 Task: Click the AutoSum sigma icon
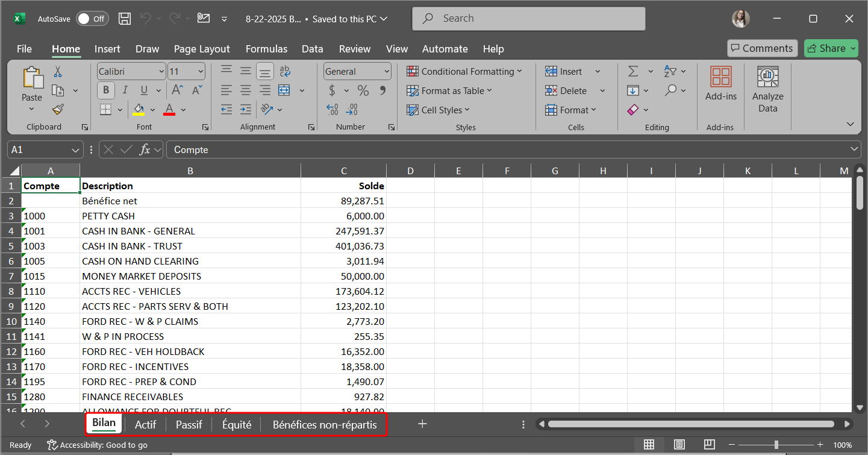[633, 72]
